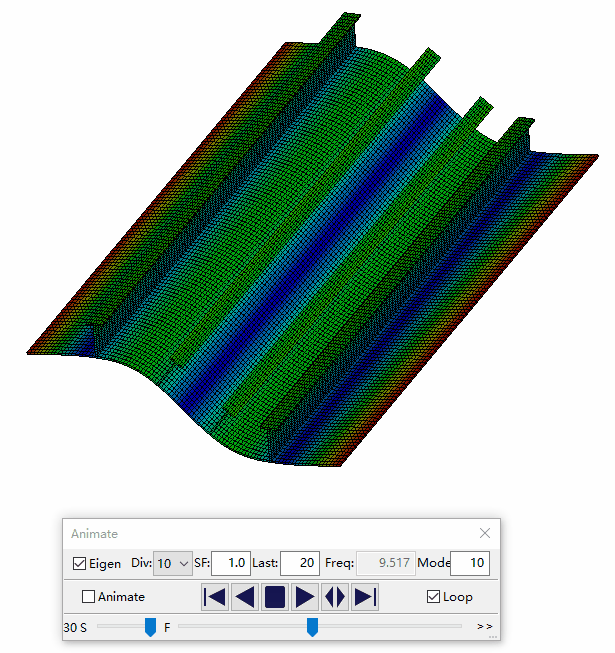Enable the Animate checkbox
Screen dimensions: 615x653
88,596
